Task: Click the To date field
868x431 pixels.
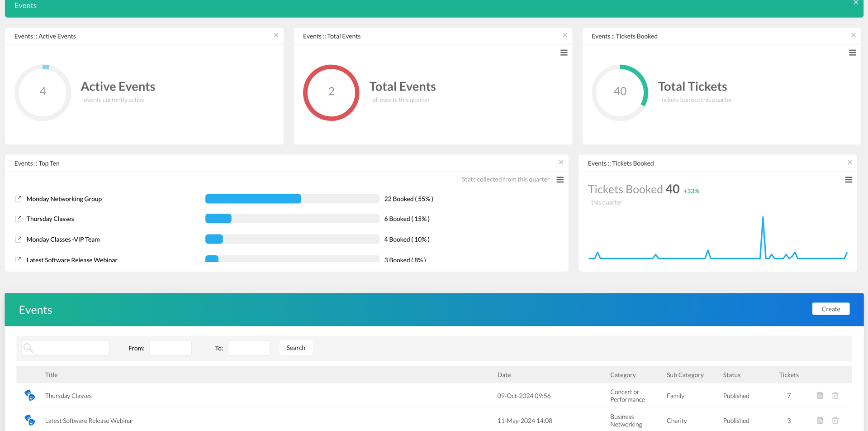Action: pyautogui.click(x=249, y=348)
